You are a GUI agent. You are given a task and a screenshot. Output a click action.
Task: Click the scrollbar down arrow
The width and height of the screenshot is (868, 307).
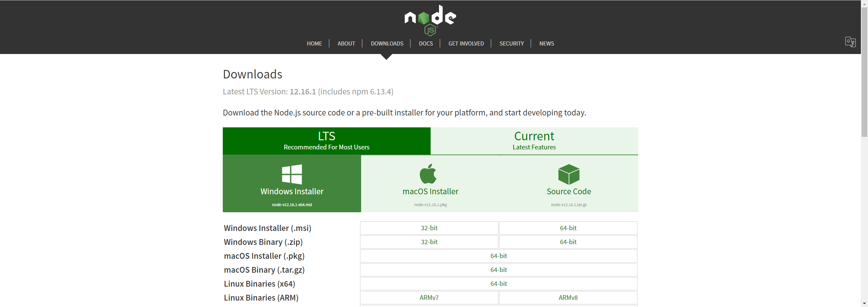[865, 304]
